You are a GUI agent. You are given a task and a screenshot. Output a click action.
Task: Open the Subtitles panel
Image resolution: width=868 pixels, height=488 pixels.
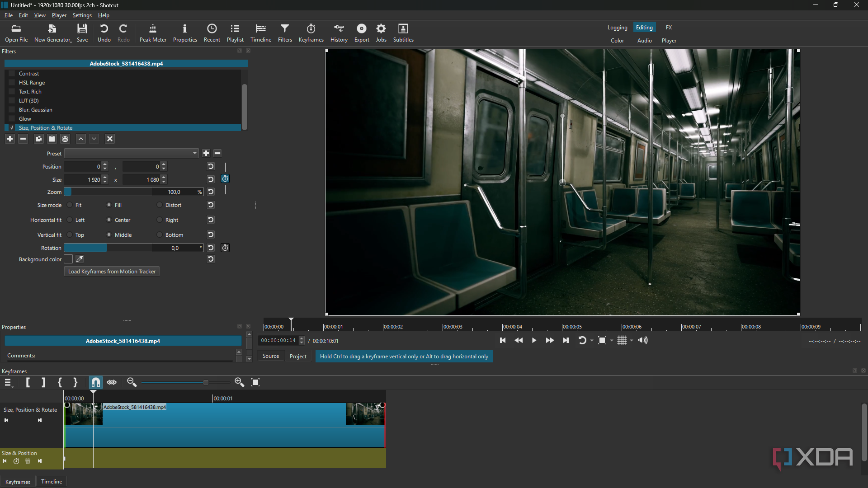click(x=403, y=33)
